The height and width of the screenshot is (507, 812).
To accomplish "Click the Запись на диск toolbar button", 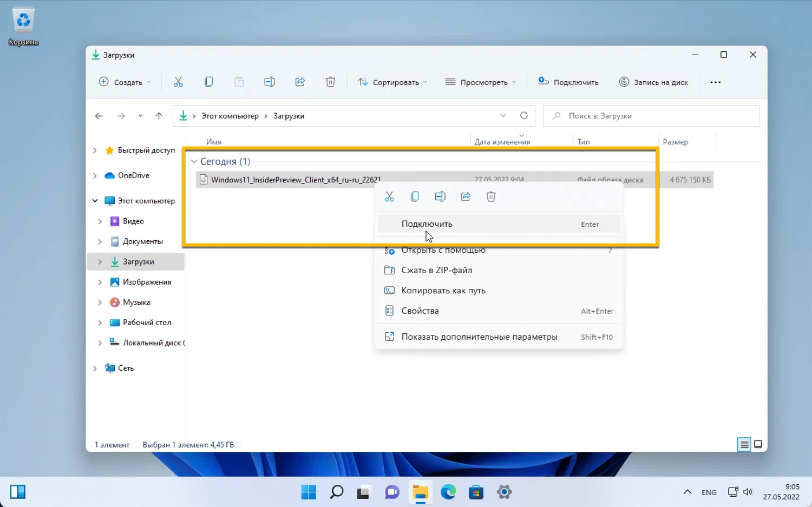I will [x=653, y=82].
